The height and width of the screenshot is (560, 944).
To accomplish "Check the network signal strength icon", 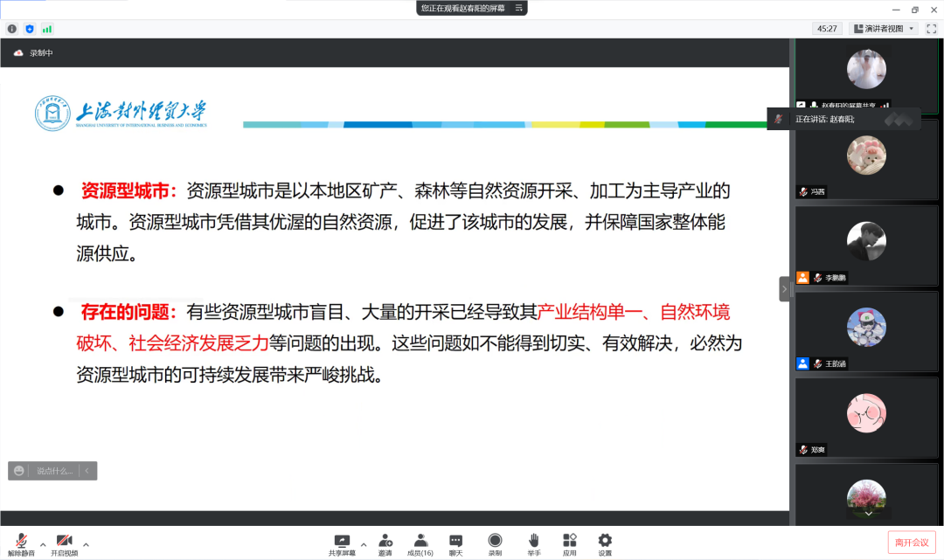I will pyautogui.click(x=47, y=28).
